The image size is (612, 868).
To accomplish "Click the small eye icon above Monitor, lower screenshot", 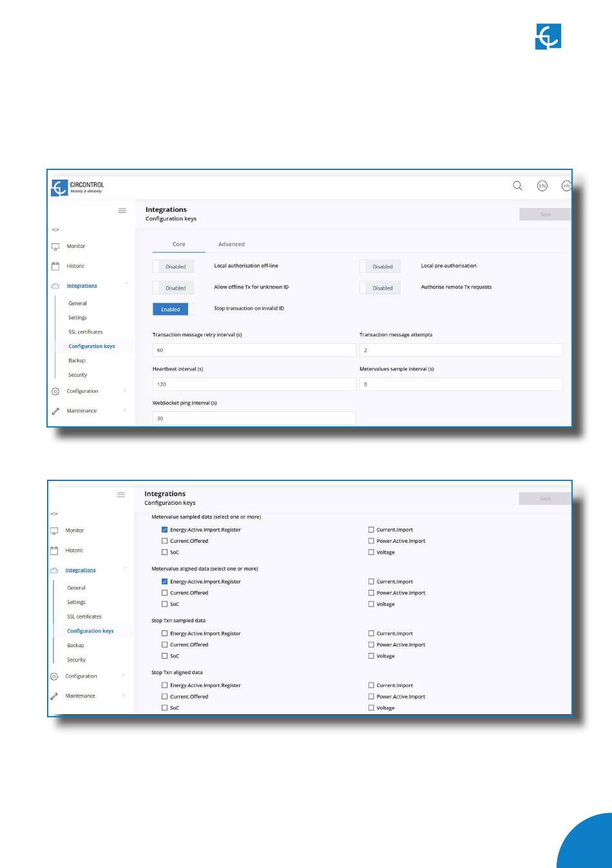I will (54, 514).
